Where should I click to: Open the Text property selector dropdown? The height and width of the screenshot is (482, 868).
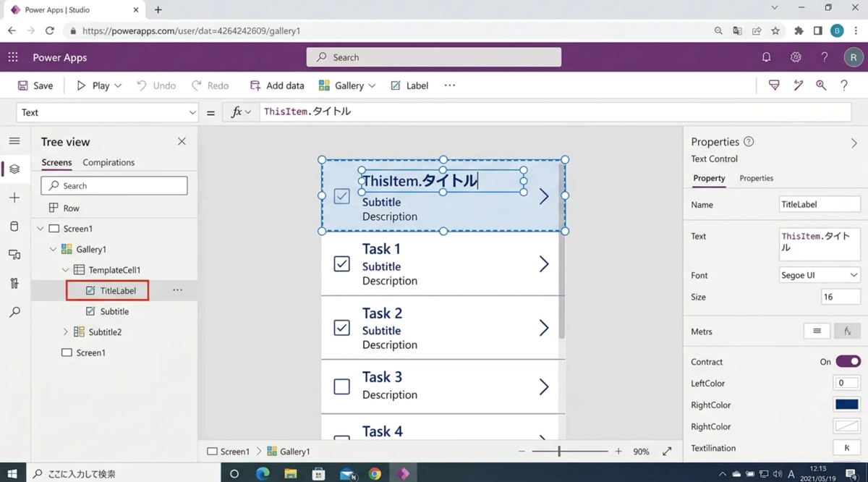(x=106, y=112)
